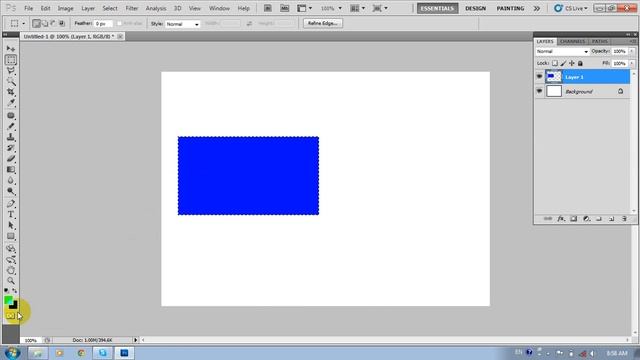Click green foreground color swatch
This screenshot has height=360, width=640.
(8, 300)
